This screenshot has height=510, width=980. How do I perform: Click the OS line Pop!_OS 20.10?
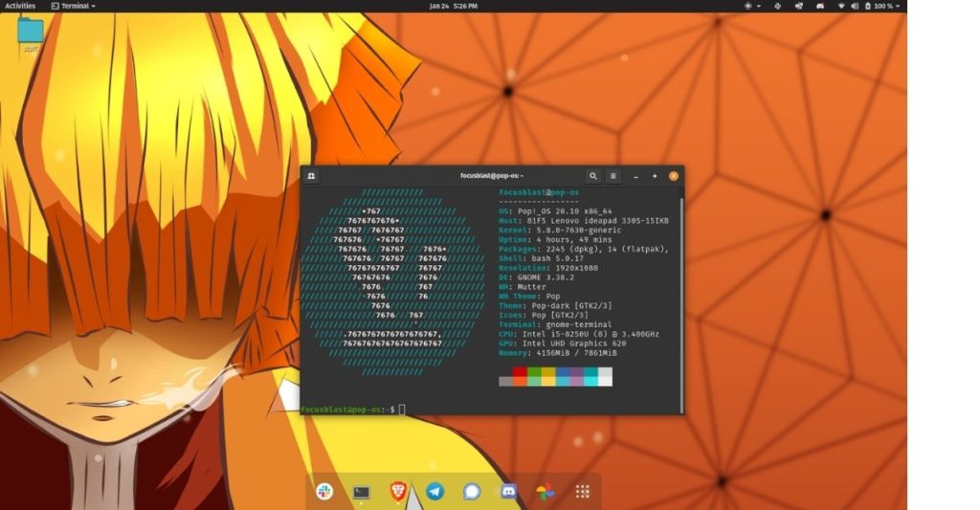pyautogui.click(x=556, y=211)
